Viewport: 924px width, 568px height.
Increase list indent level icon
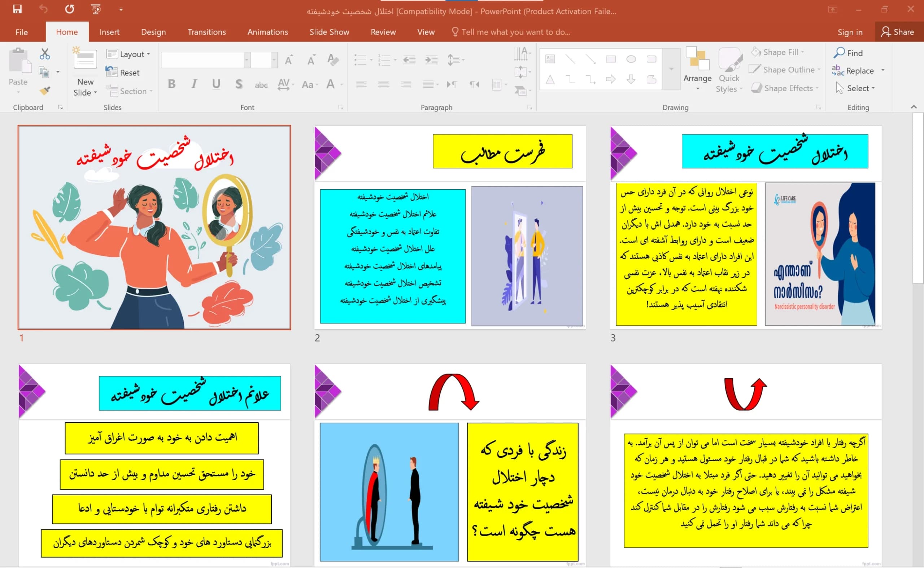(431, 60)
